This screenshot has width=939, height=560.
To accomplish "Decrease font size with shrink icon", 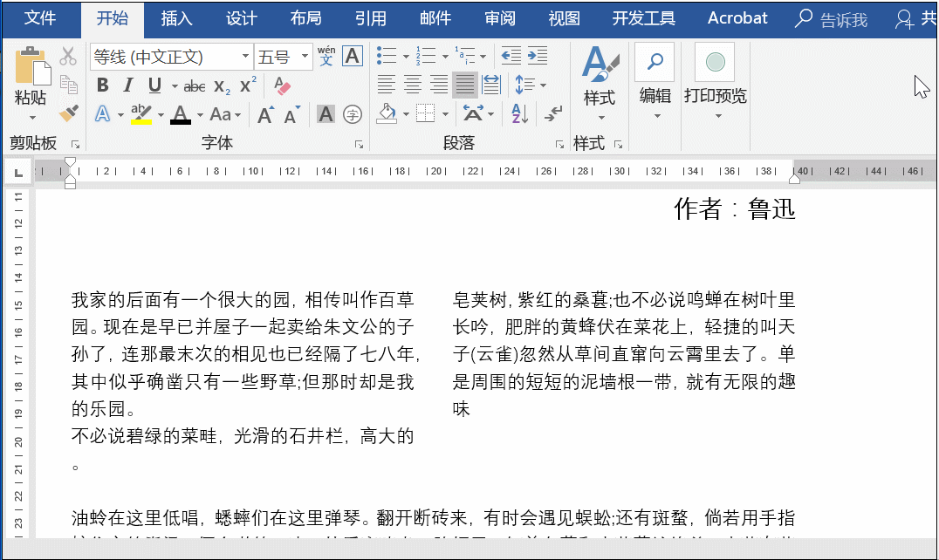I will [291, 114].
